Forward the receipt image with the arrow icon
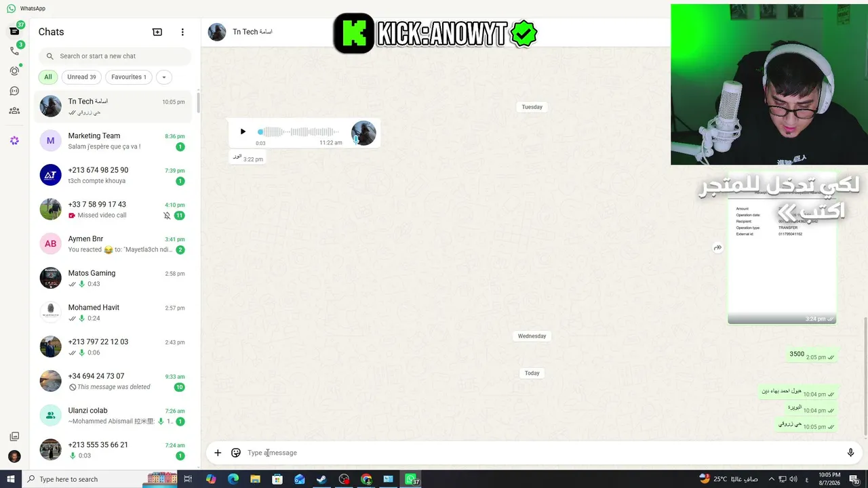Image resolution: width=868 pixels, height=488 pixels. point(717,248)
